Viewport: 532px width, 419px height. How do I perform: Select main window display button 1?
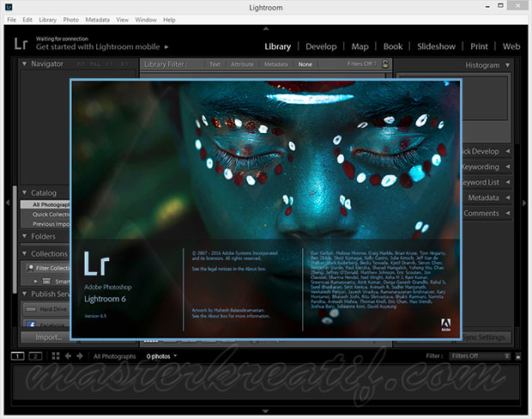click(18, 355)
